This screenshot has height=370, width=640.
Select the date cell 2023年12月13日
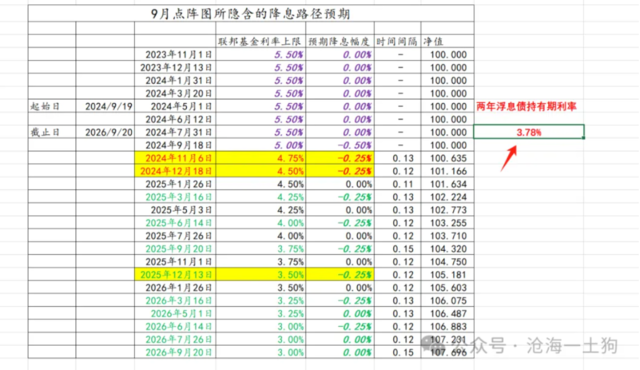175,67
